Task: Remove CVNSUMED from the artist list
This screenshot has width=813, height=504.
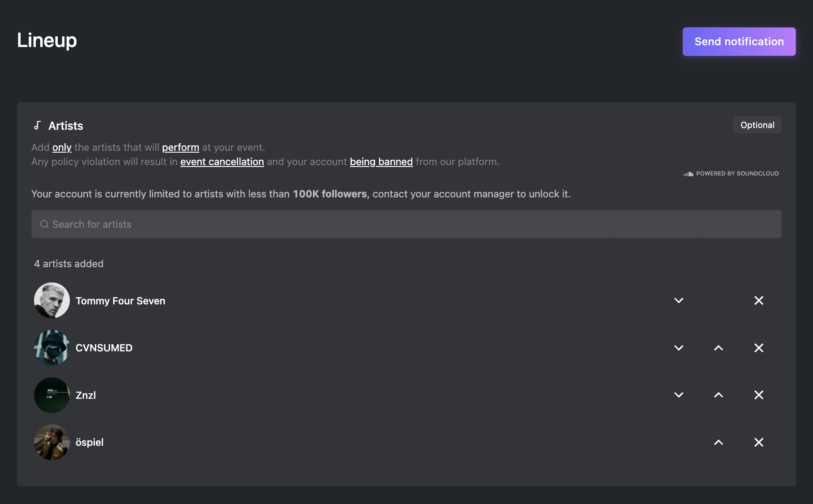Action: click(x=758, y=348)
